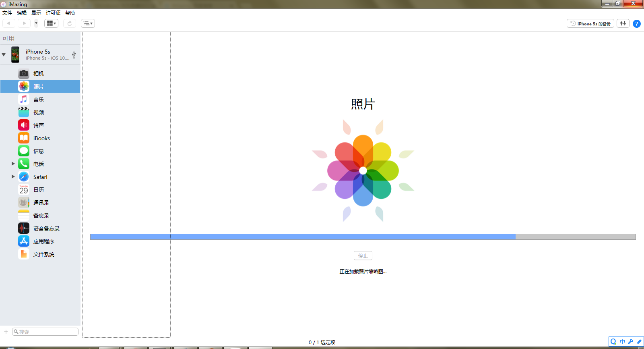
Task: Open the navigation history dropdown arrow
Action: [36, 23]
